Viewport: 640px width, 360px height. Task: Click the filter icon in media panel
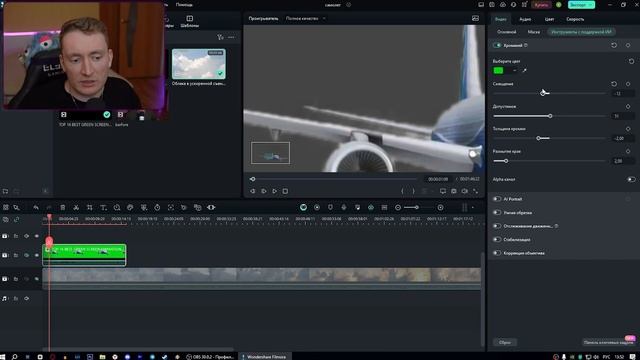[220, 37]
